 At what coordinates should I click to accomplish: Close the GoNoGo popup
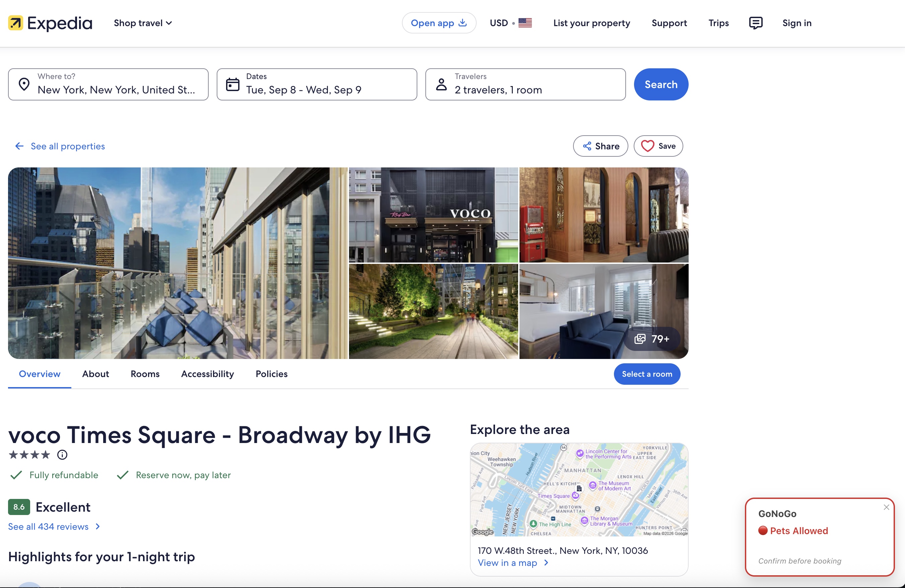(x=886, y=507)
